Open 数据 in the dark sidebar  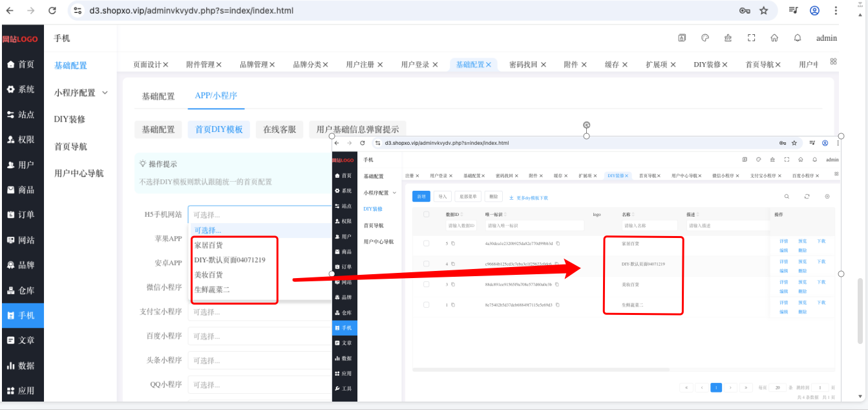pos(22,365)
